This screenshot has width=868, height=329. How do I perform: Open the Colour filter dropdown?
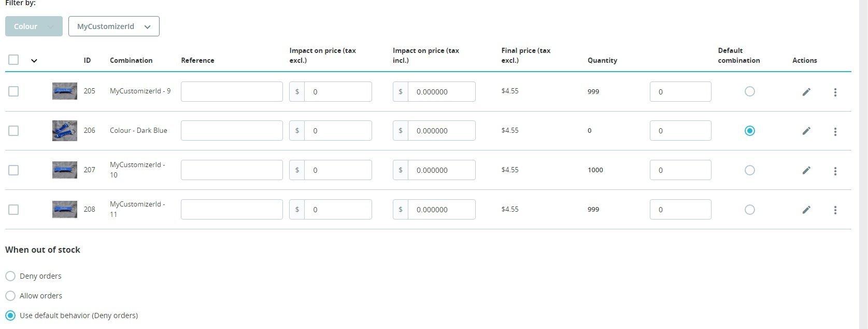click(x=34, y=26)
